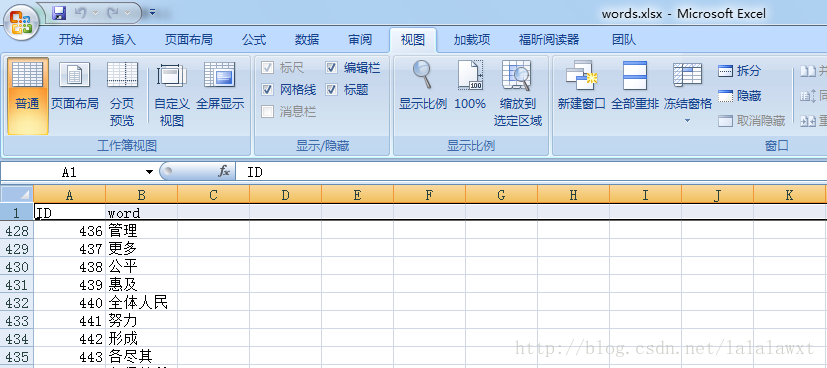Select the cell containing 管理
This screenshot has width=827, height=368.
(141, 230)
